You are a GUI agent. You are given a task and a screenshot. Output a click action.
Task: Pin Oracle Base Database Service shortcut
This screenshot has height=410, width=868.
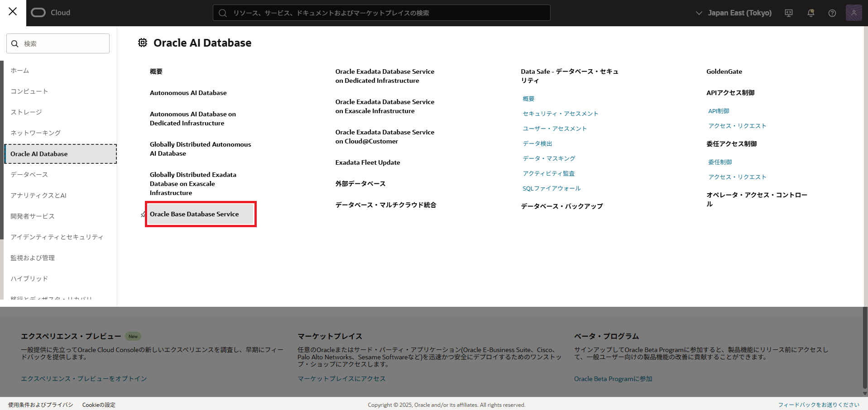pyautogui.click(x=143, y=215)
